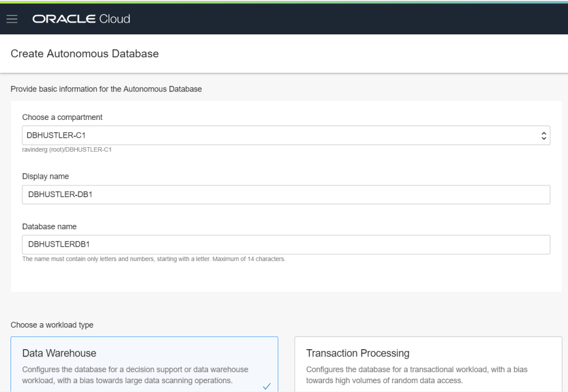Select the Data Warehouse workload card
Viewport: 568px width, 392px height.
tap(144, 364)
